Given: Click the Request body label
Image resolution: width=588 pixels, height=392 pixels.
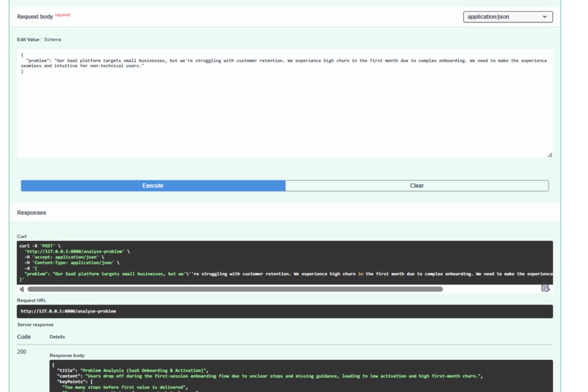Looking at the screenshot, I should point(35,17).
